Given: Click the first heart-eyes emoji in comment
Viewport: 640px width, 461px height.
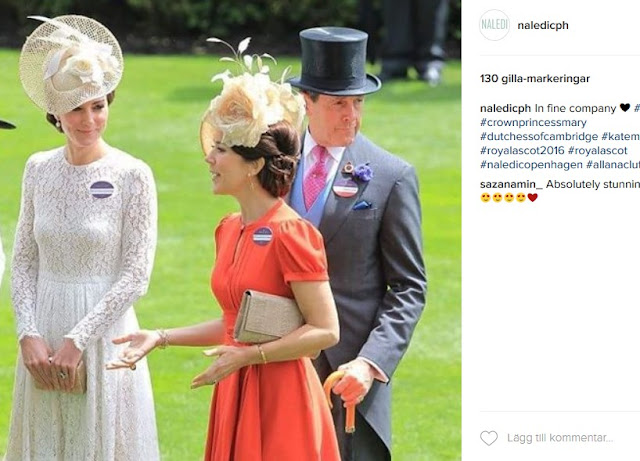Looking at the screenshot, I should [485, 198].
